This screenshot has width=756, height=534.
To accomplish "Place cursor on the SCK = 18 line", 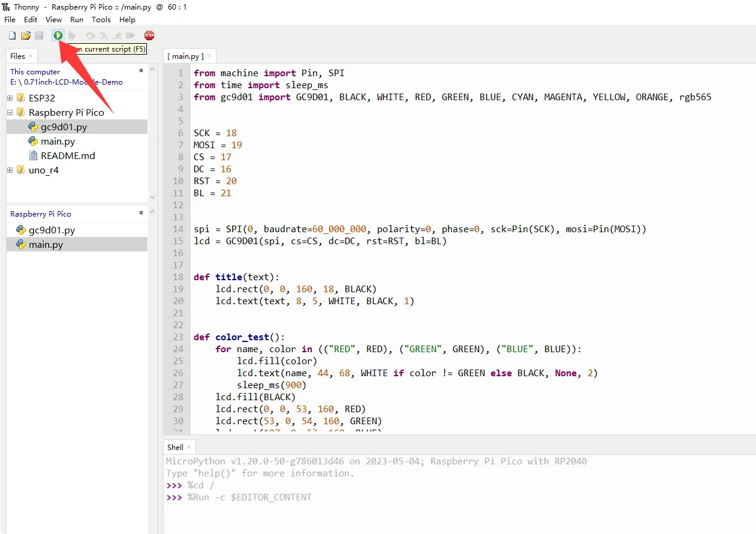I will [x=215, y=133].
